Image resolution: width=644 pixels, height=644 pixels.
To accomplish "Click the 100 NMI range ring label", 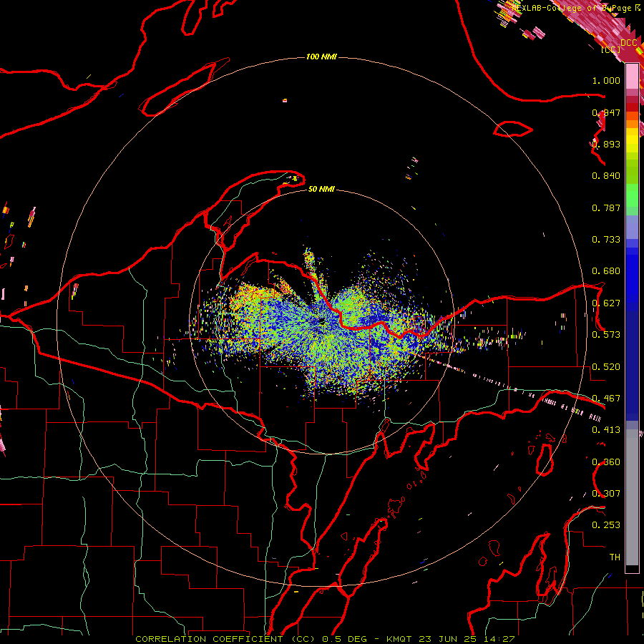I will pyautogui.click(x=321, y=57).
